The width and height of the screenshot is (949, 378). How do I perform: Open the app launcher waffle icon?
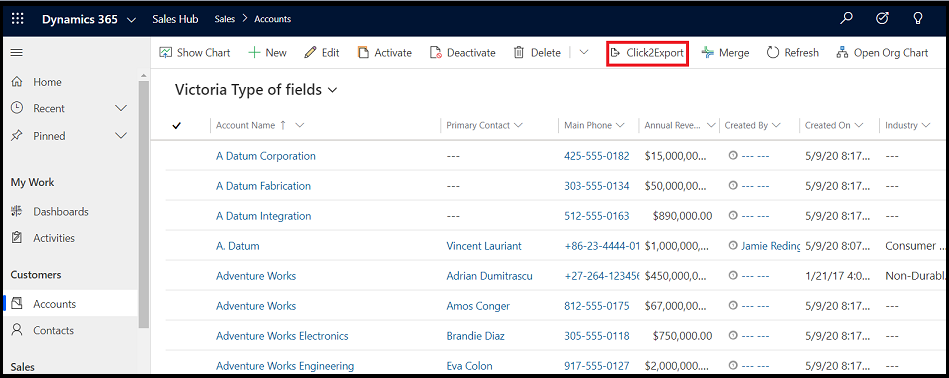[18, 19]
